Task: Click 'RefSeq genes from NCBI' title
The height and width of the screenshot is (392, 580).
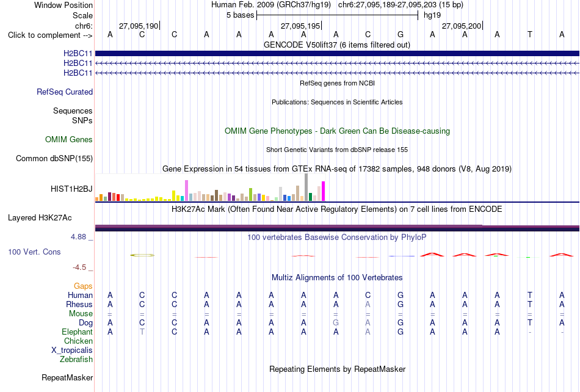Action: pyautogui.click(x=337, y=83)
